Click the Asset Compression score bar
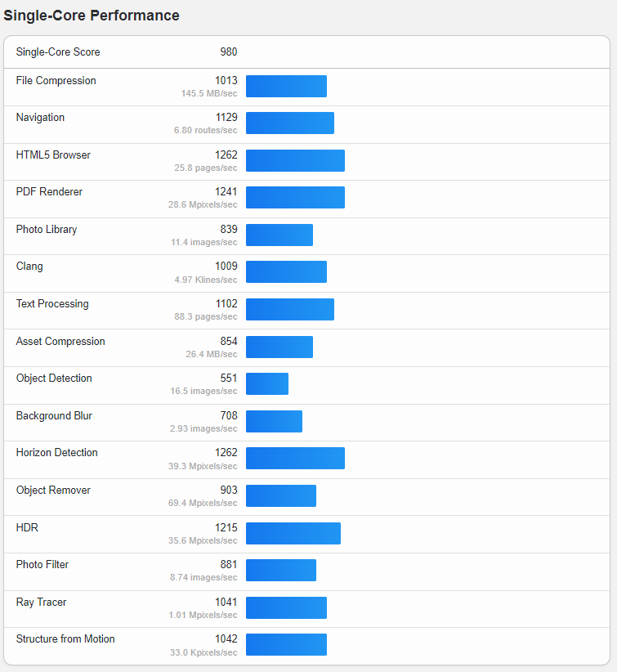This screenshot has height=672, width=617. pyautogui.click(x=279, y=347)
